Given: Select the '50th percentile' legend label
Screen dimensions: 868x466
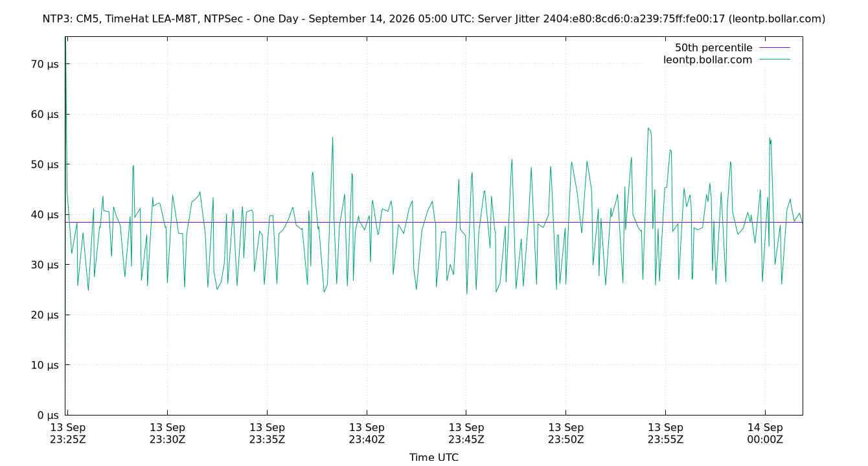Looking at the screenshot, I should [x=714, y=48].
